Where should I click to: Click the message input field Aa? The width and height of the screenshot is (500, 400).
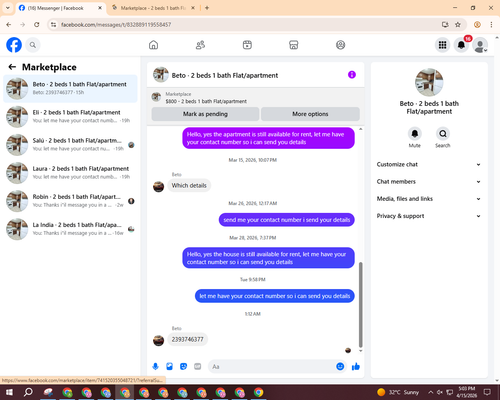(272, 367)
